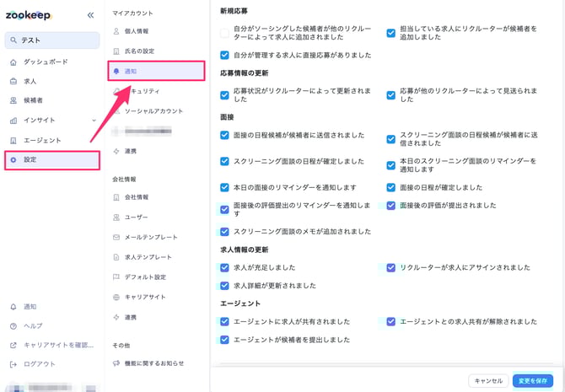The image size is (565, 392).
Task: Click the 会社情報 building icon
Action: coord(116,197)
